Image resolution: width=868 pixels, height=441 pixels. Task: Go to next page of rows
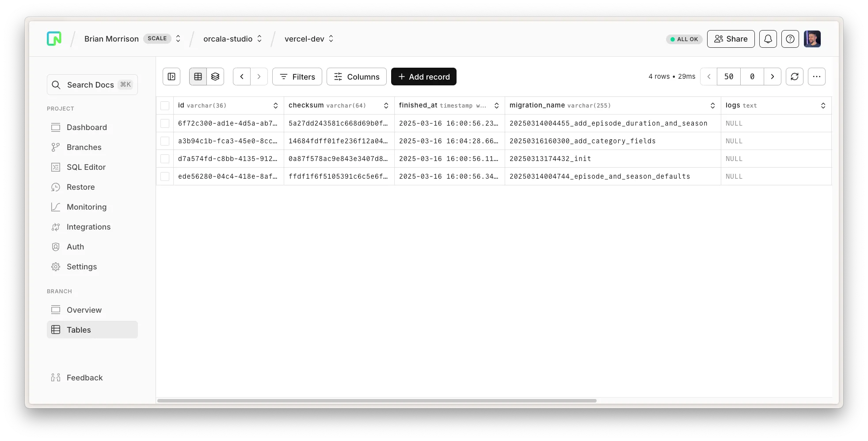pyautogui.click(x=773, y=77)
